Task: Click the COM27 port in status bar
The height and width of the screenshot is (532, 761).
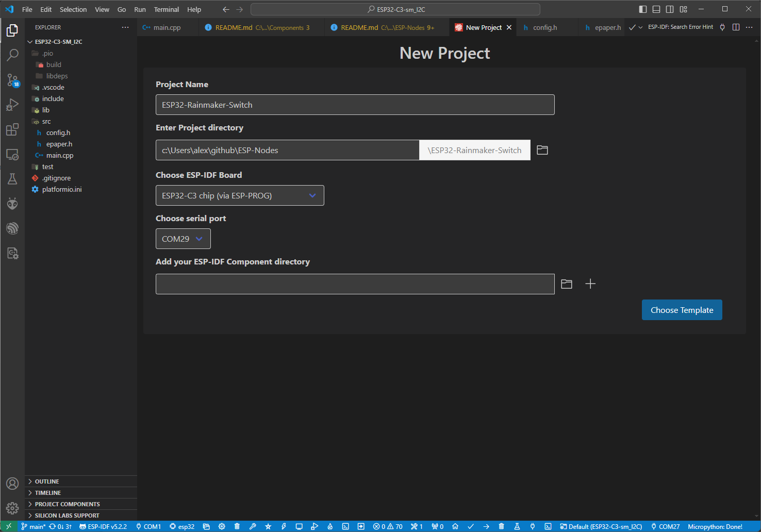Action: [665, 526]
